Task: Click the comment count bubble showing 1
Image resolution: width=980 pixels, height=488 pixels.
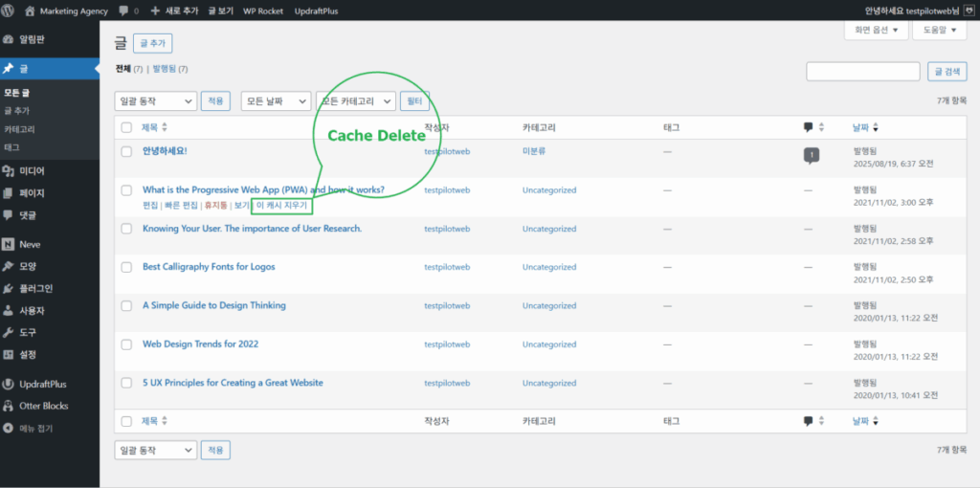Action: (x=811, y=155)
